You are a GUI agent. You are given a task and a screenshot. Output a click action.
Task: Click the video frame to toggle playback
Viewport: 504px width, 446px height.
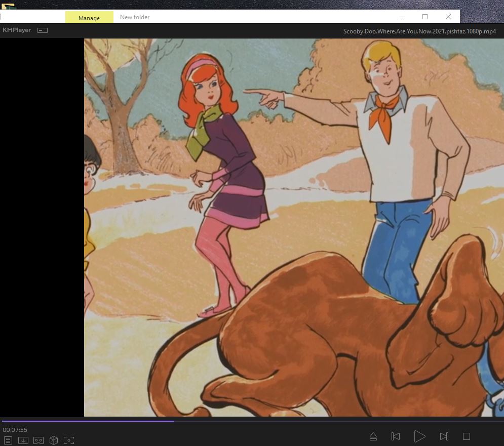click(x=294, y=228)
